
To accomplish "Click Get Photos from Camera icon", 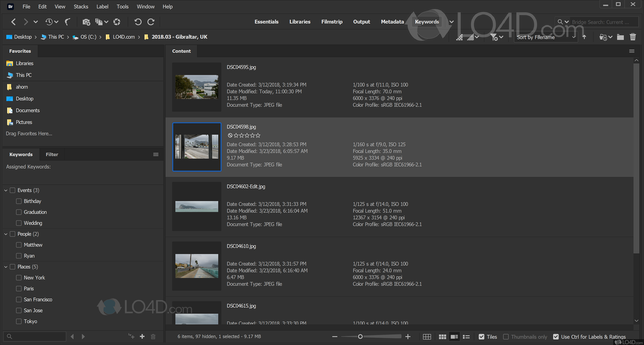I will pos(86,22).
